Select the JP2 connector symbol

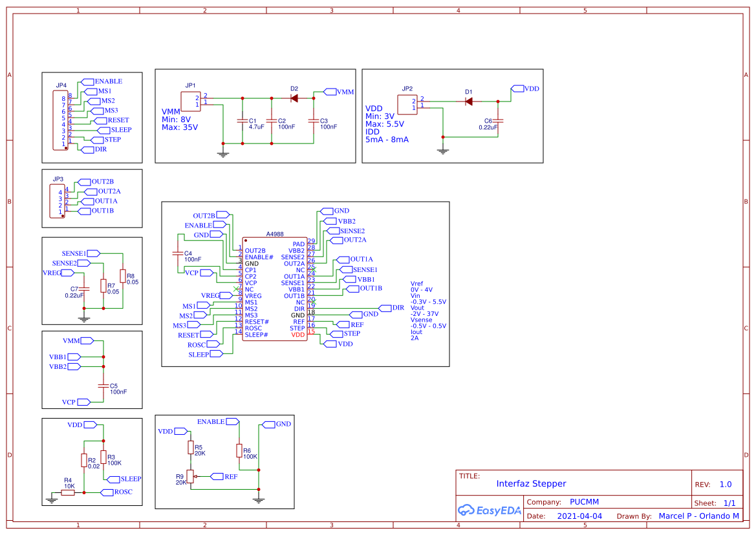point(407,105)
